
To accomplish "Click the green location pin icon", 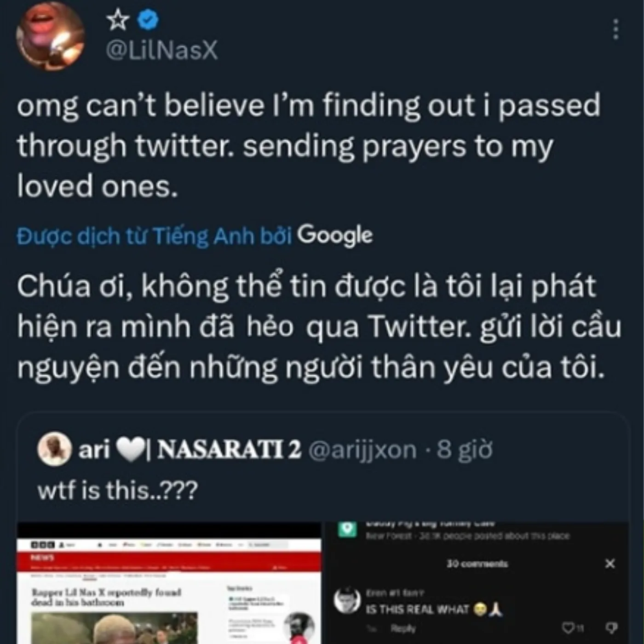I will coord(347,529).
